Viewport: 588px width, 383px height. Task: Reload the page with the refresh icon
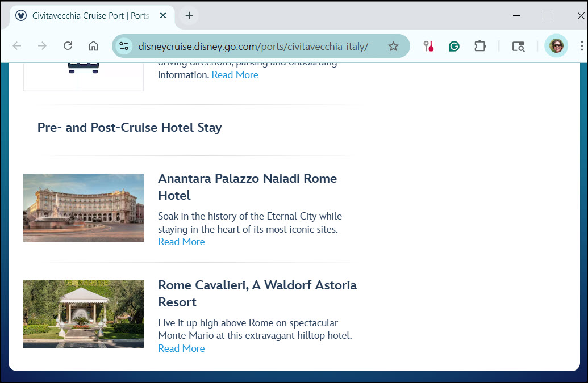click(x=68, y=46)
